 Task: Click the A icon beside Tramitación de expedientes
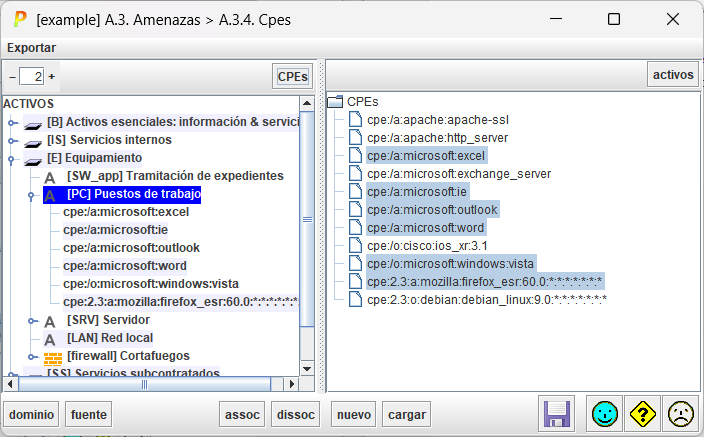point(50,177)
